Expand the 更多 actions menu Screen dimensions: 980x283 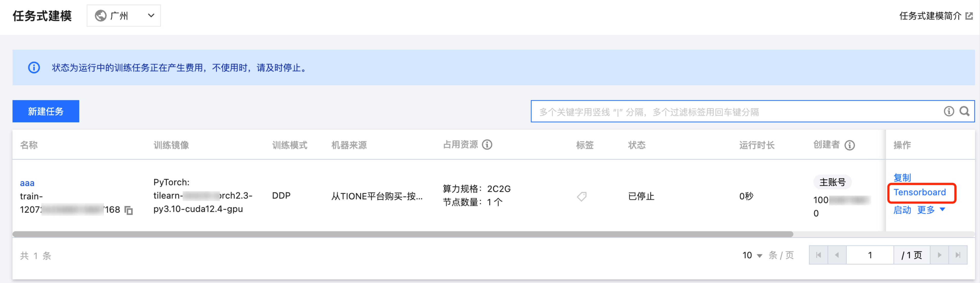(931, 210)
